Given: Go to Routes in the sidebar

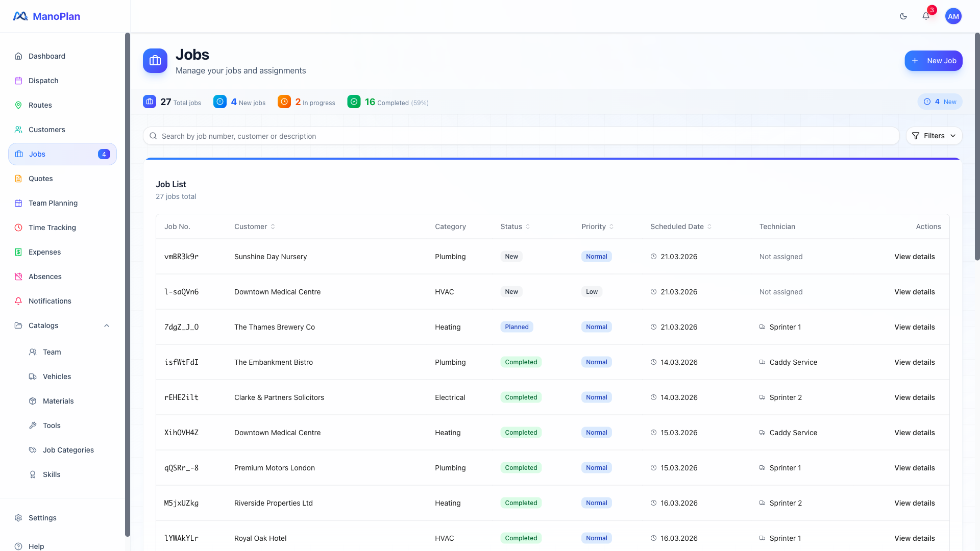Looking at the screenshot, I should click(x=40, y=105).
